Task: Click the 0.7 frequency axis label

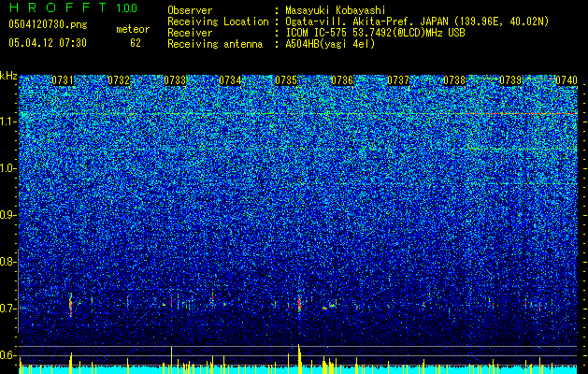Action: (8, 309)
